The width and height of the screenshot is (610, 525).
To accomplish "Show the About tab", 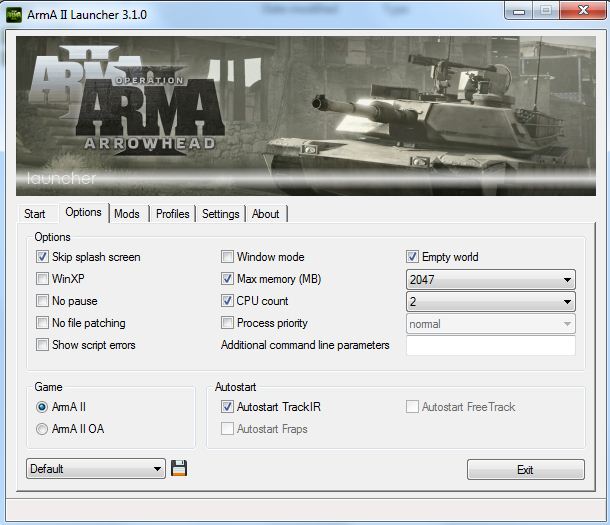I will 266,214.
